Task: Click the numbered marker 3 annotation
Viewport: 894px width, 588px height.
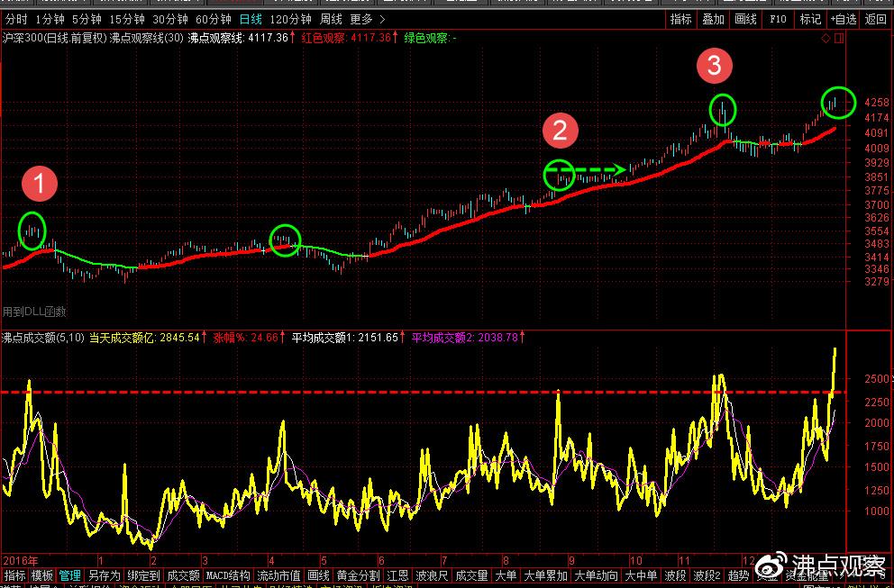Action: [714, 65]
